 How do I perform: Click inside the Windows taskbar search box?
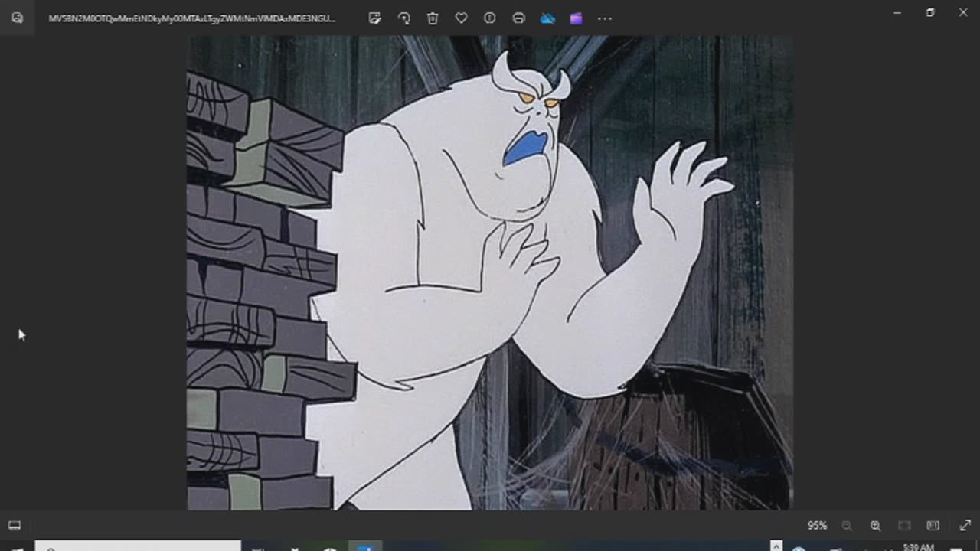point(138,549)
